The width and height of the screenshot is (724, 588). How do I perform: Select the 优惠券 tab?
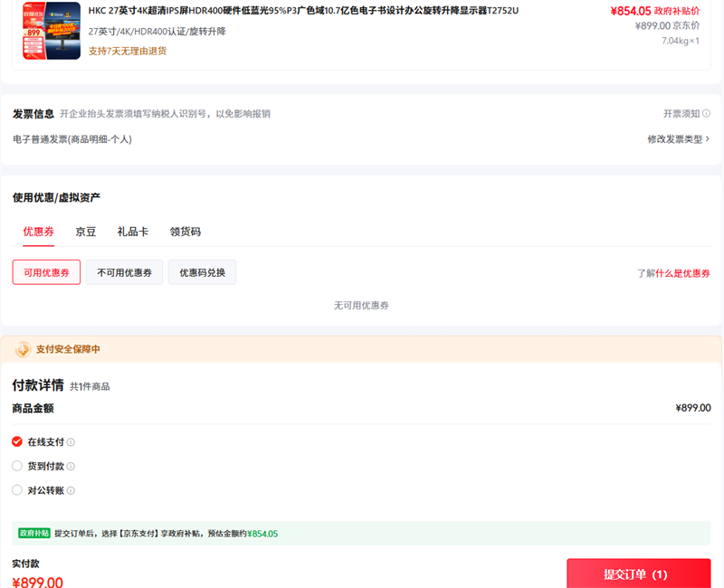click(x=38, y=232)
